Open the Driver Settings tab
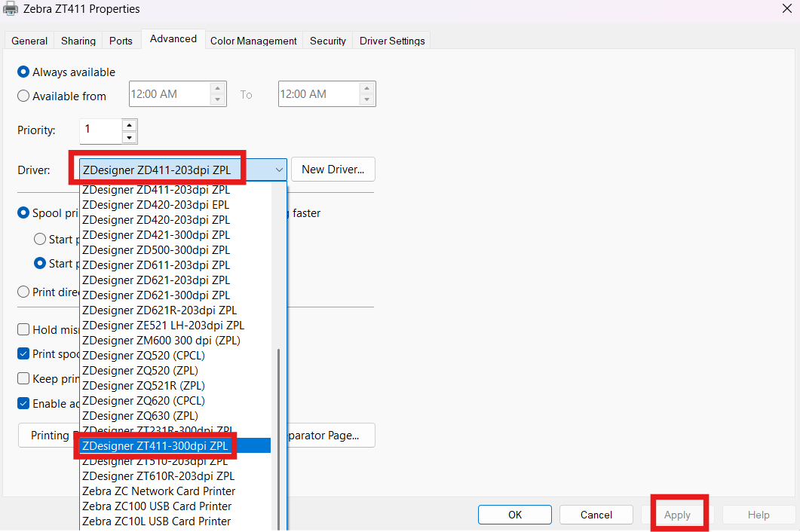The width and height of the screenshot is (800, 532). (392, 41)
